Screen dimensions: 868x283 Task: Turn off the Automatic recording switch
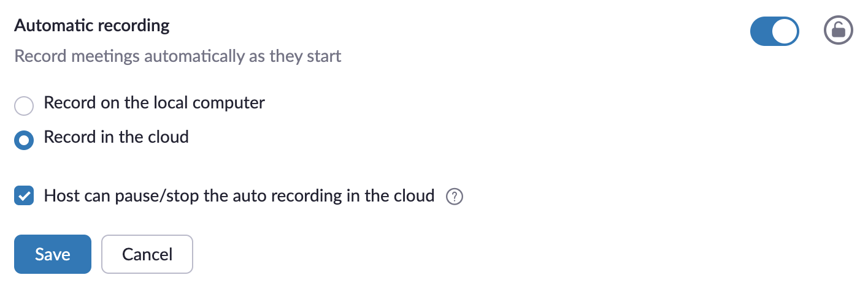point(775,31)
